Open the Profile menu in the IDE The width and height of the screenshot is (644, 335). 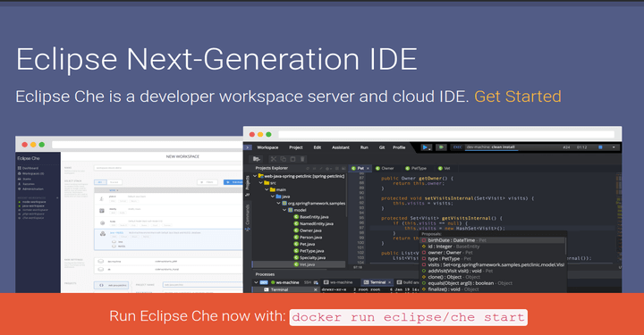click(399, 147)
